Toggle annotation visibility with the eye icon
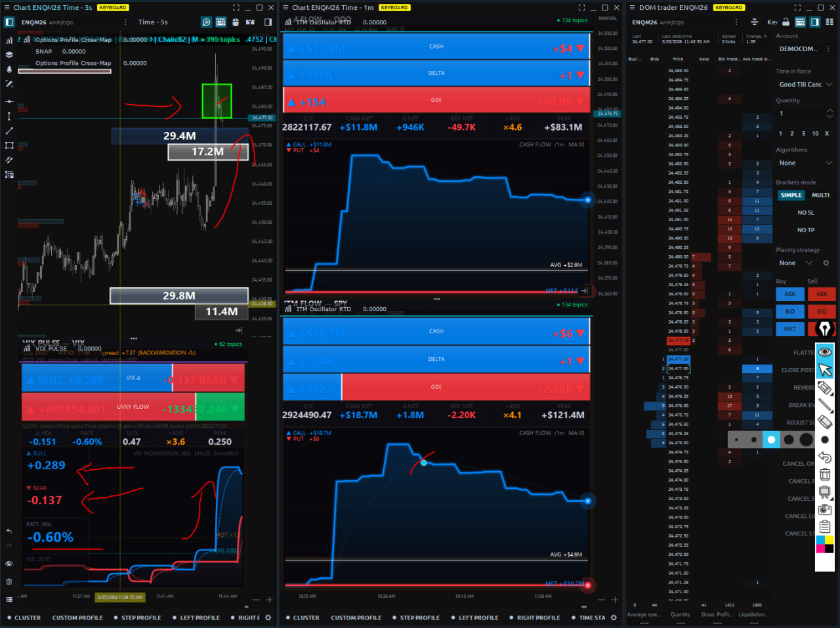This screenshot has width=840, height=628. (x=825, y=352)
